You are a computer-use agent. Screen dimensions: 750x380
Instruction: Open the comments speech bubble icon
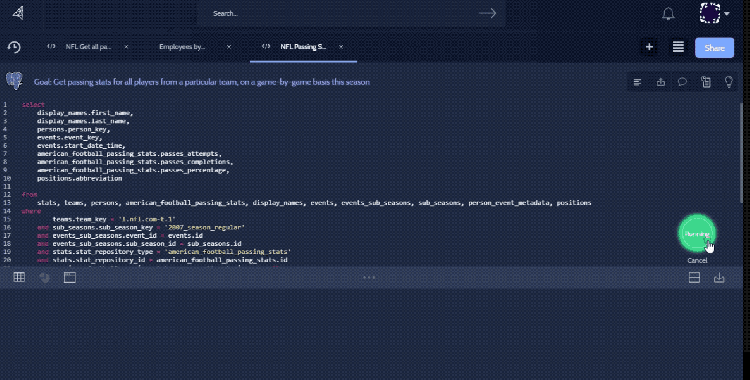click(683, 82)
